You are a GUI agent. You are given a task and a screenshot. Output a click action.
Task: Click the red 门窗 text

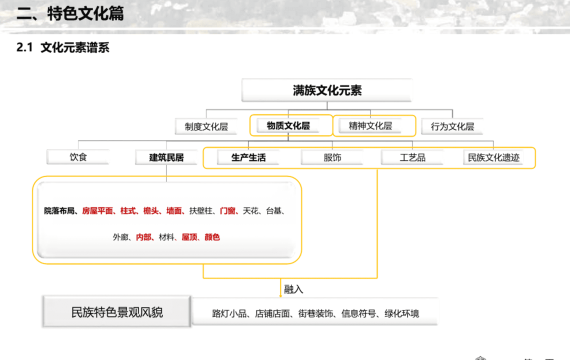coord(227,211)
